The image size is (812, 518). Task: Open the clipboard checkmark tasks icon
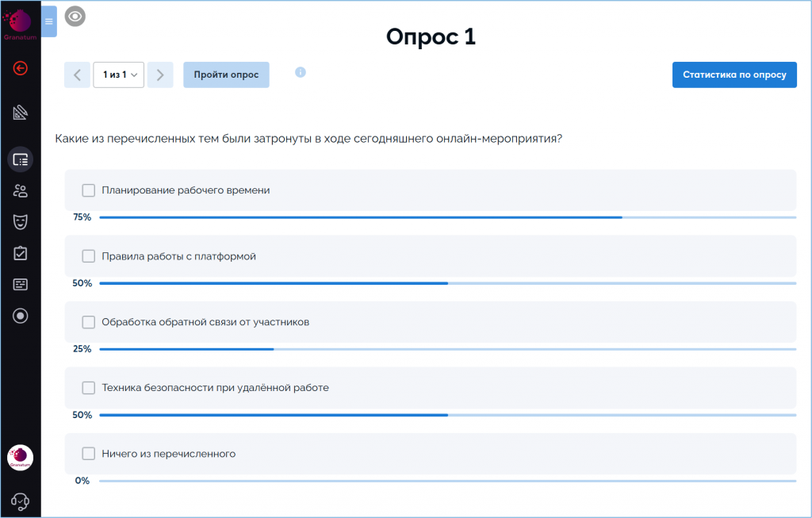coord(21,253)
